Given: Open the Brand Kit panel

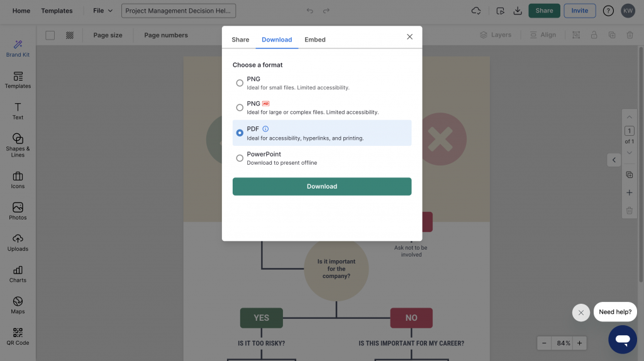Looking at the screenshot, I should click(18, 48).
